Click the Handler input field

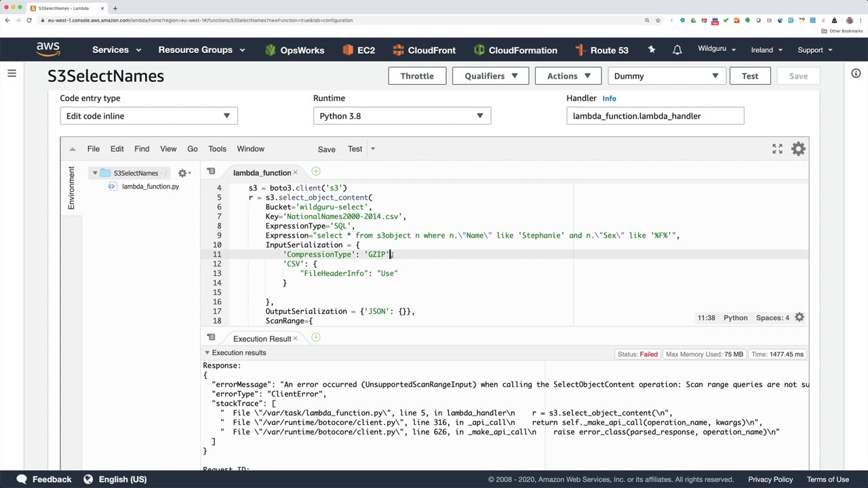coord(654,116)
